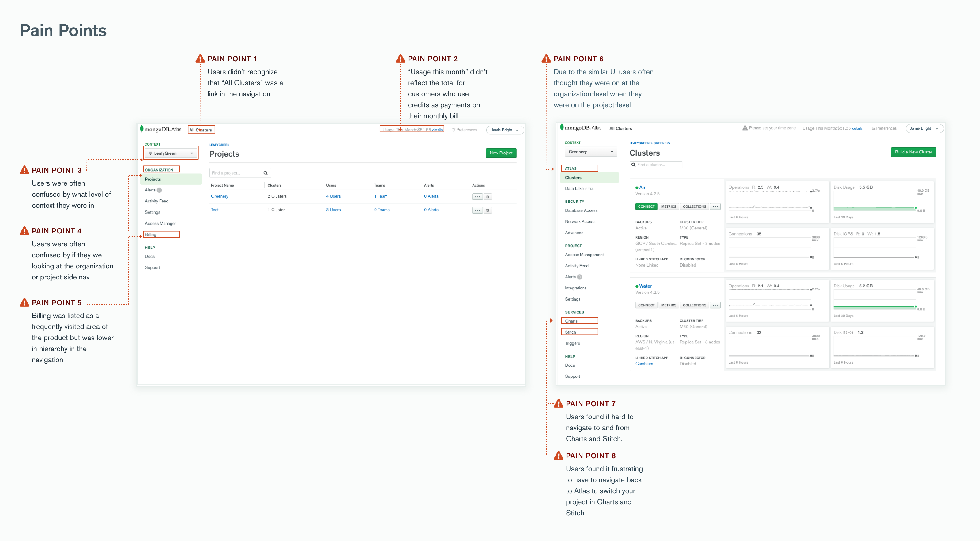Click the magnifier icon in Find a project field
980x541 pixels.
coord(266,173)
